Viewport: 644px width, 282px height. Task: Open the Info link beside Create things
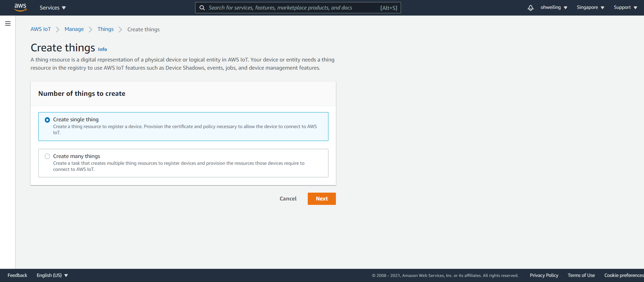pyautogui.click(x=102, y=49)
